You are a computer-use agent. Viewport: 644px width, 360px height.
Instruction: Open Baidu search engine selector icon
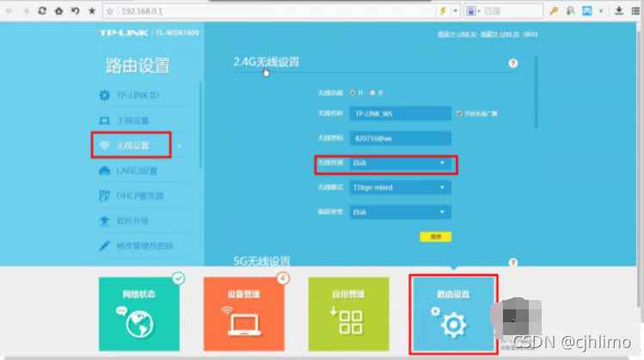[x=470, y=11]
